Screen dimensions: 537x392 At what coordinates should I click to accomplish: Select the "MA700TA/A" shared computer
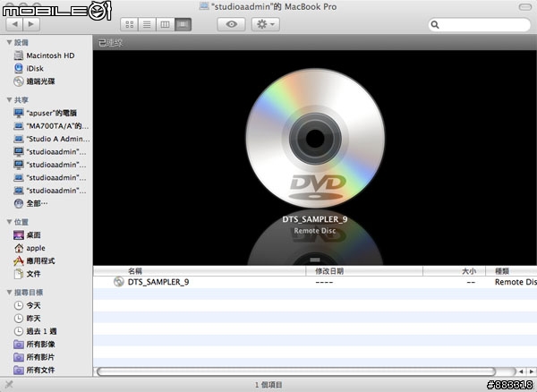(51, 126)
